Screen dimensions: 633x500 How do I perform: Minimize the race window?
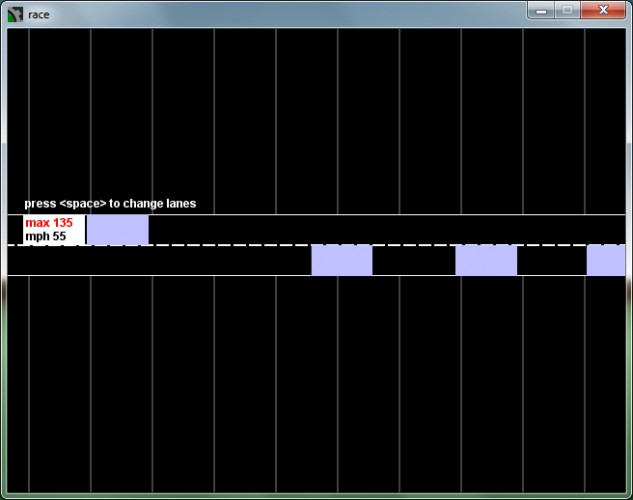pos(541,10)
